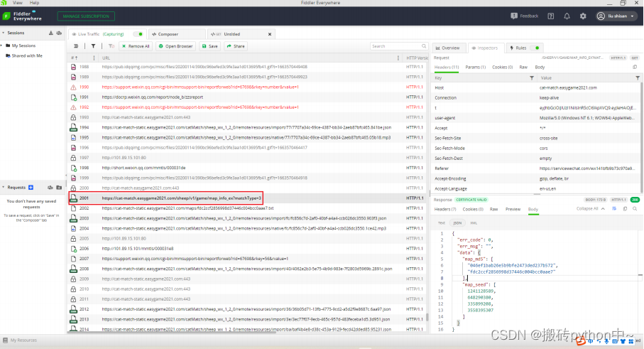Image resolution: width=644 pixels, height=349 pixels.
Task: Toggle the Rules switch
Action: (537, 48)
